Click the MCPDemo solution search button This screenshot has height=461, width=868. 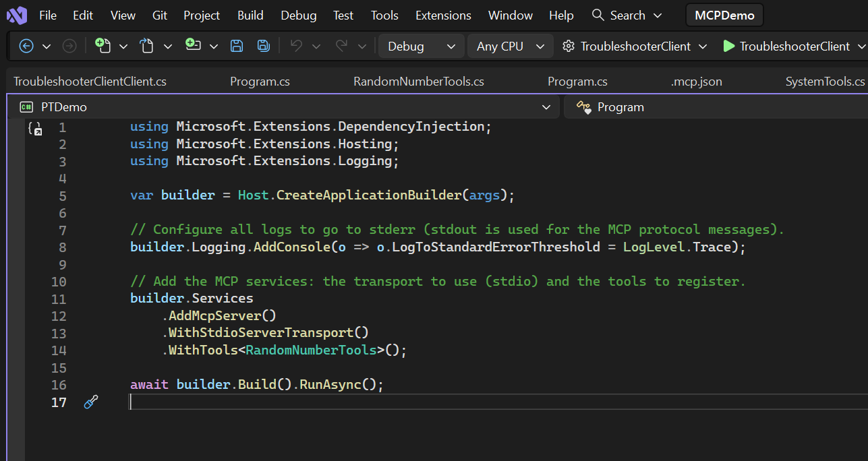724,14
